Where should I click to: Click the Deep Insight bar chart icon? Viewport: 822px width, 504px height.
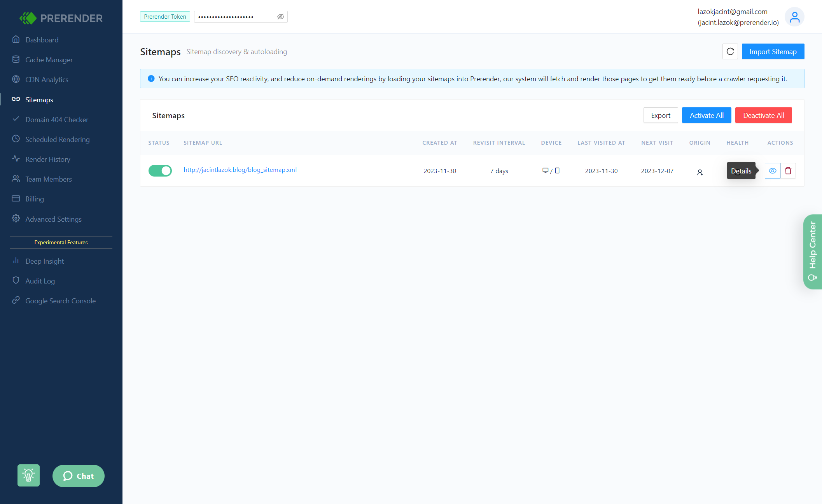pyautogui.click(x=16, y=260)
